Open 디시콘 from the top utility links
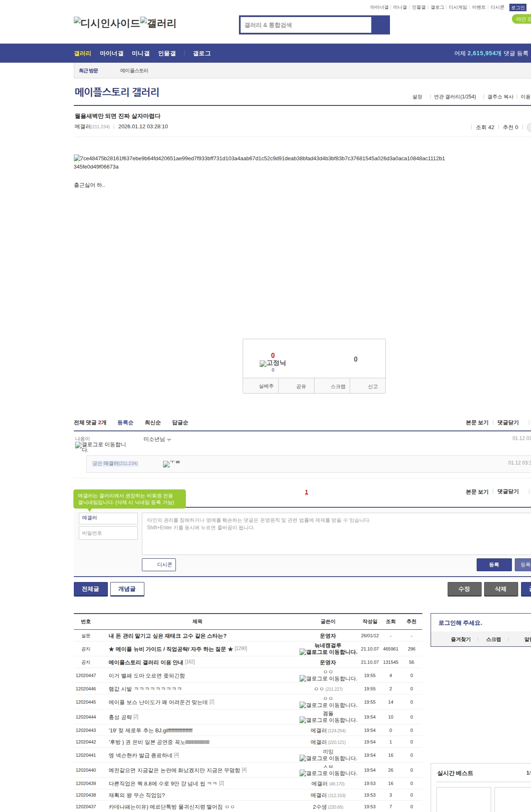The width and height of the screenshot is (531, 812). (497, 7)
